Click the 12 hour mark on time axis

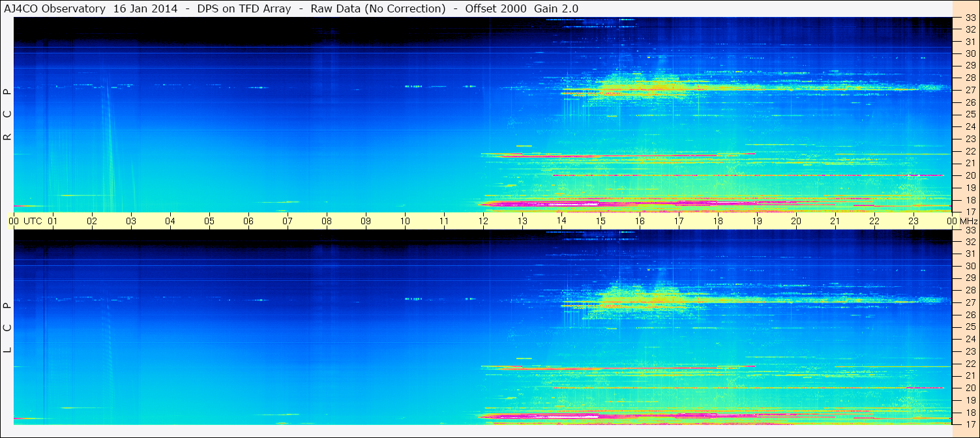[483, 222]
